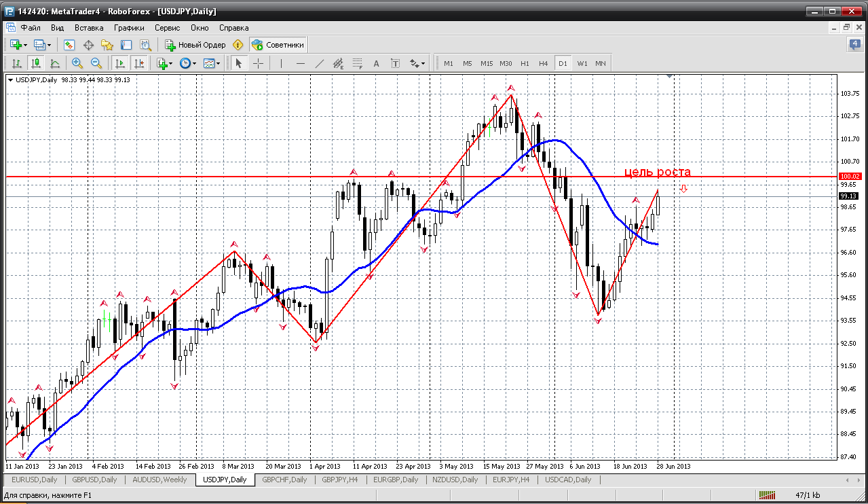Screen dimensions: 868x504
Task: Open the Сервис menu
Action: 167,28
